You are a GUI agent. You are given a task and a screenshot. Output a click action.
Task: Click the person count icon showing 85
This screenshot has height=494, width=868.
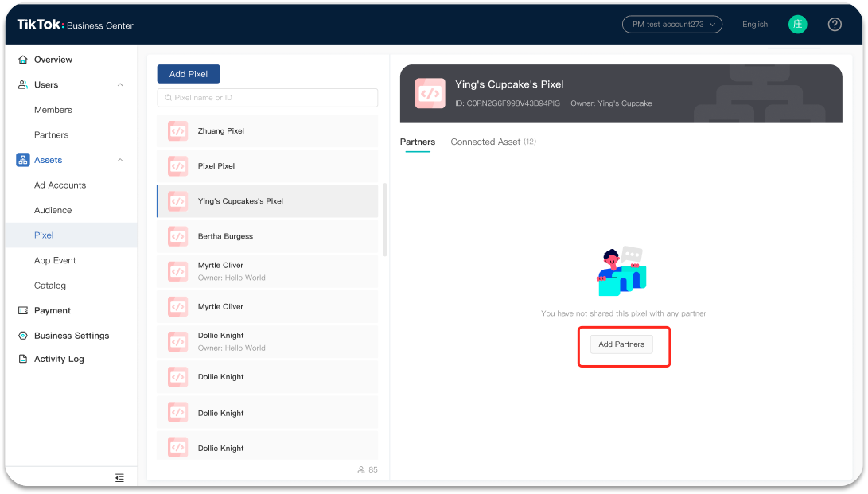pos(361,469)
